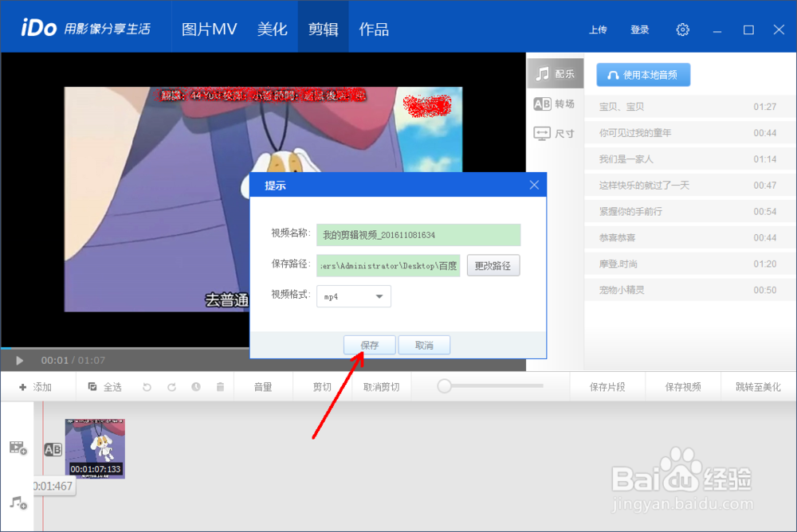Redo the last edit action
The image size is (797, 532).
[171, 386]
